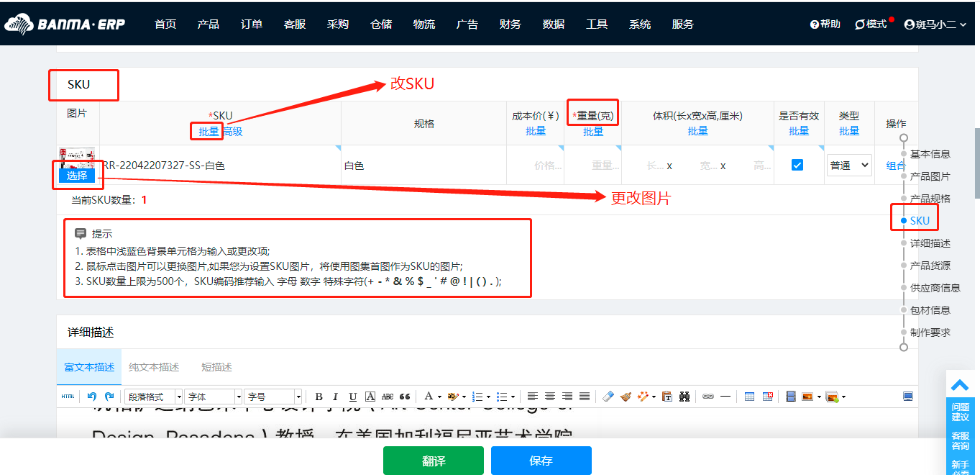Open the 普通 type dropdown
The image size is (980, 475).
pos(849,165)
